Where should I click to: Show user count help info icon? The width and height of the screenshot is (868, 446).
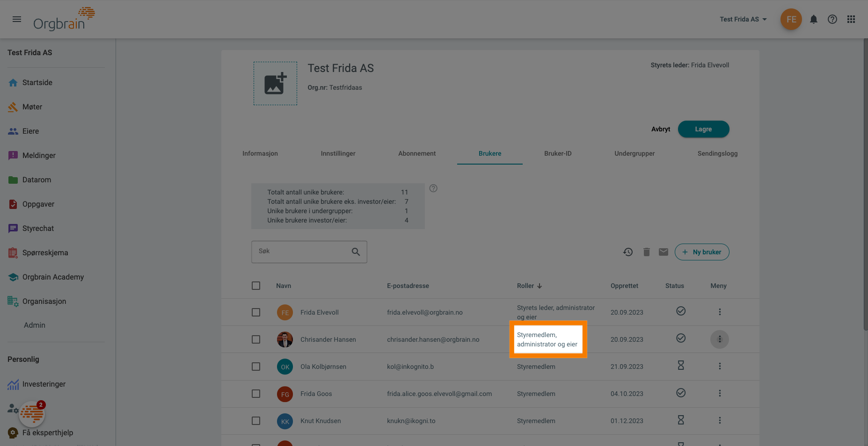pos(433,188)
